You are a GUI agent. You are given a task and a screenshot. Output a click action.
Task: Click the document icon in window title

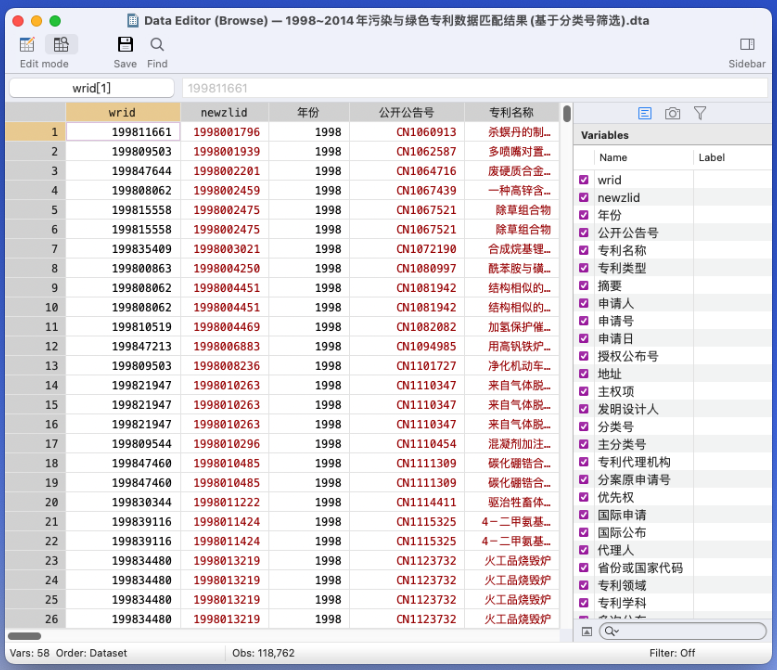[x=133, y=20]
